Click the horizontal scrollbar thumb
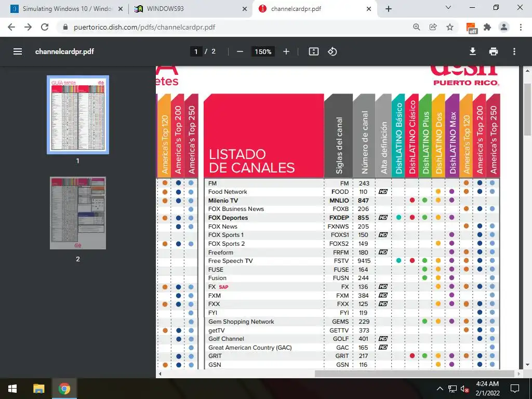Image resolution: width=532 pixels, height=399 pixels. (415, 374)
